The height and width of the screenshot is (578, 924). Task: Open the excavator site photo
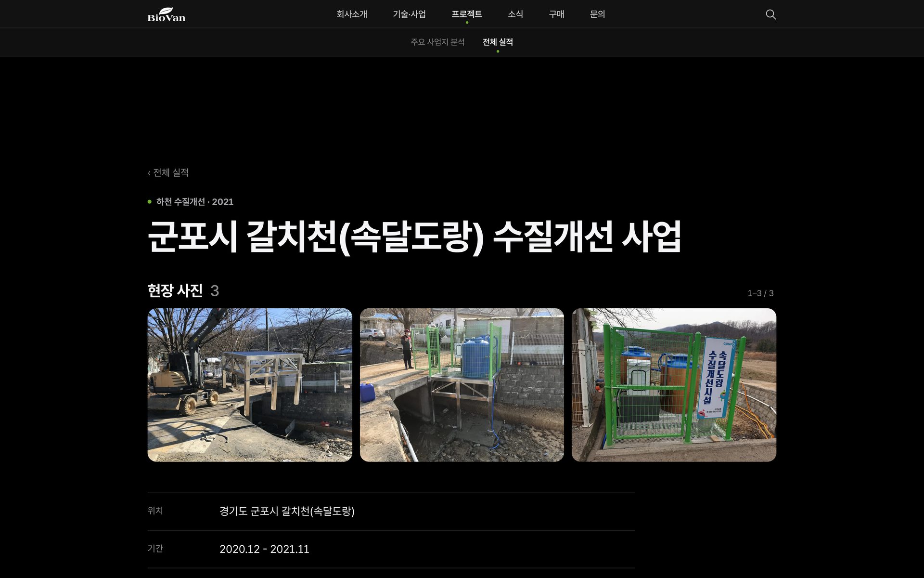[x=250, y=385]
